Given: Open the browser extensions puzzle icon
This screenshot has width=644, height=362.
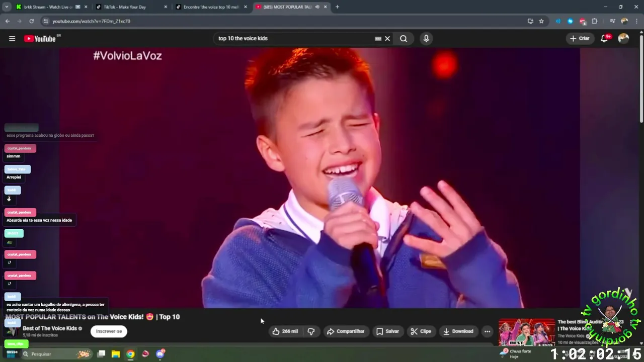Looking at the screenshot, I should coord(595,21).
